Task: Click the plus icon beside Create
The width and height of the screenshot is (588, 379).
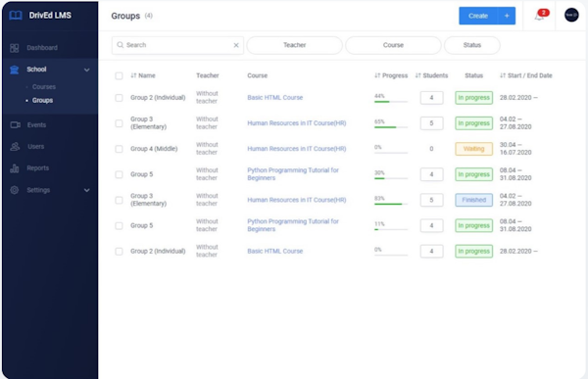Action: click(507, 16)
